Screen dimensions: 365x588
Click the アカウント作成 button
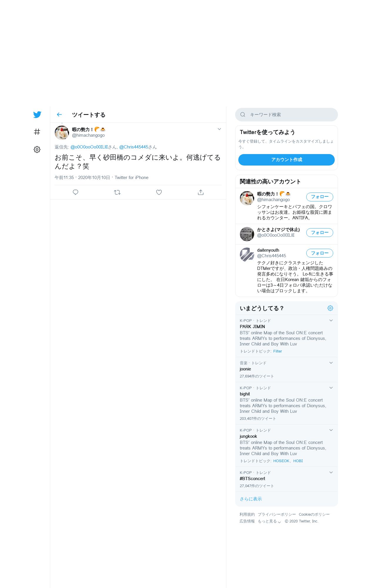click(287, 160)
